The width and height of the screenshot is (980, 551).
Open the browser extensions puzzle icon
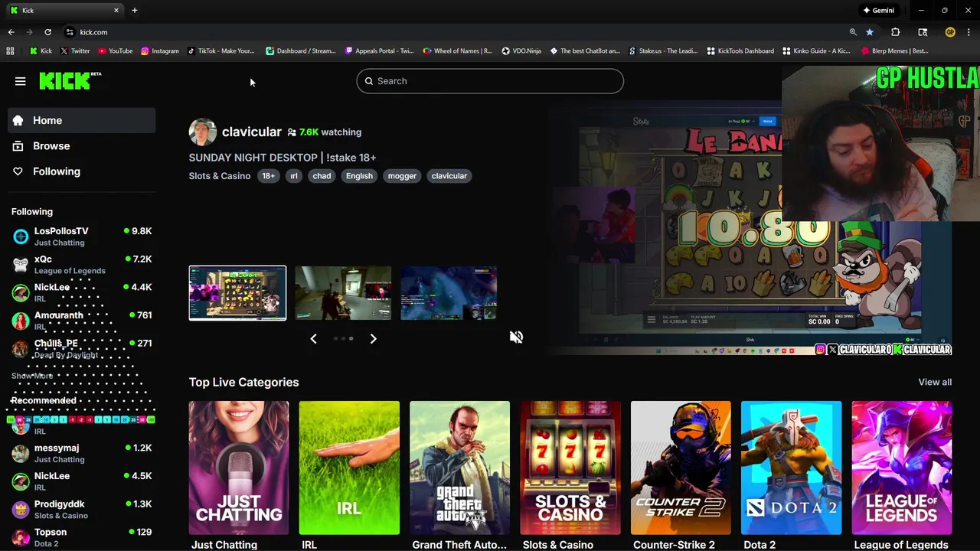point(895,32)
